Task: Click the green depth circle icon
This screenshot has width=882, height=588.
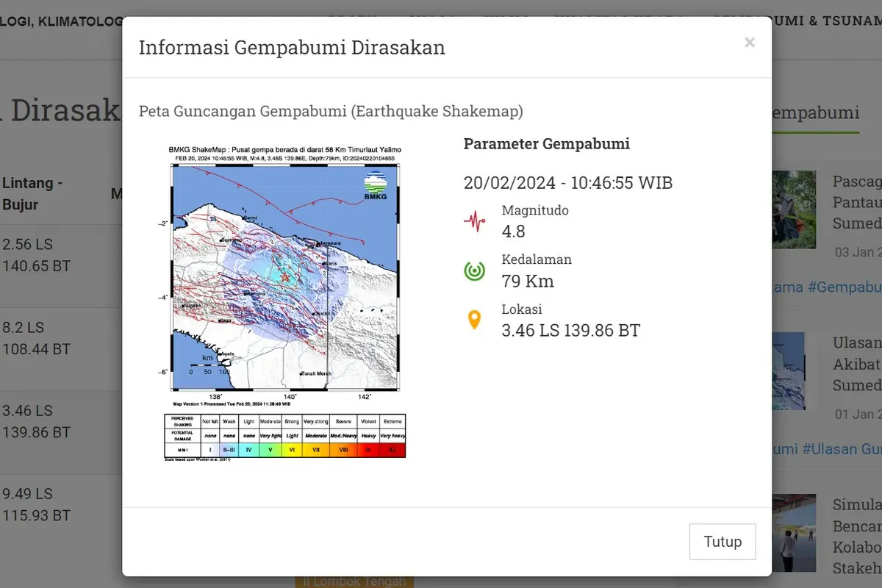Action: [475, 271]
